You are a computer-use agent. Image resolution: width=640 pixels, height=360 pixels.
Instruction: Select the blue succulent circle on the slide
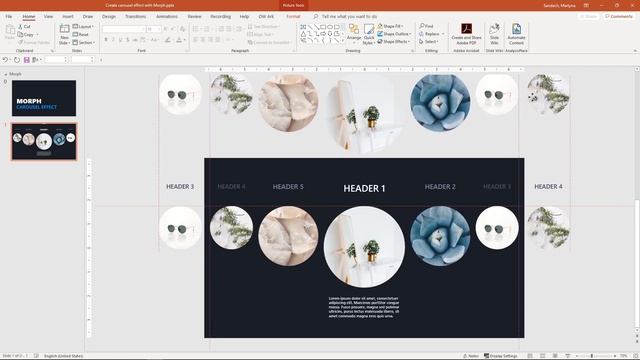click(440, 236)
